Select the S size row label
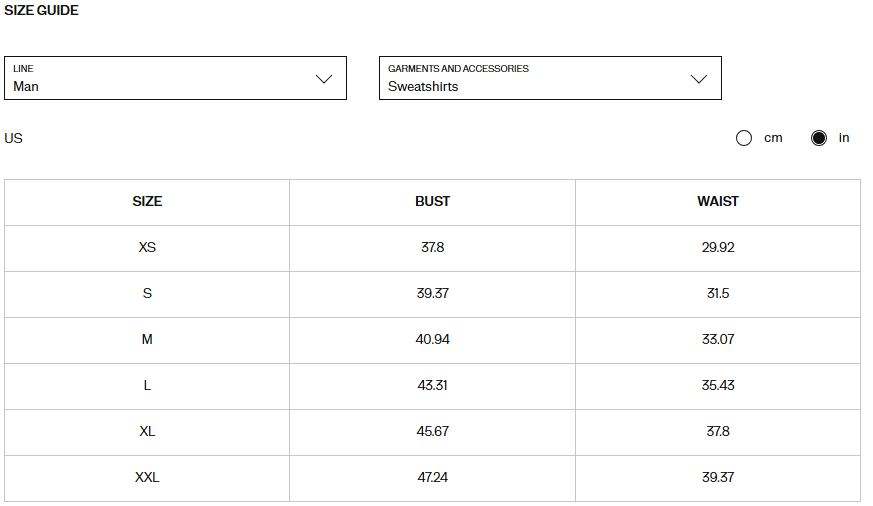This screenshot has width=873, height=506. click(x=147, y=294)
